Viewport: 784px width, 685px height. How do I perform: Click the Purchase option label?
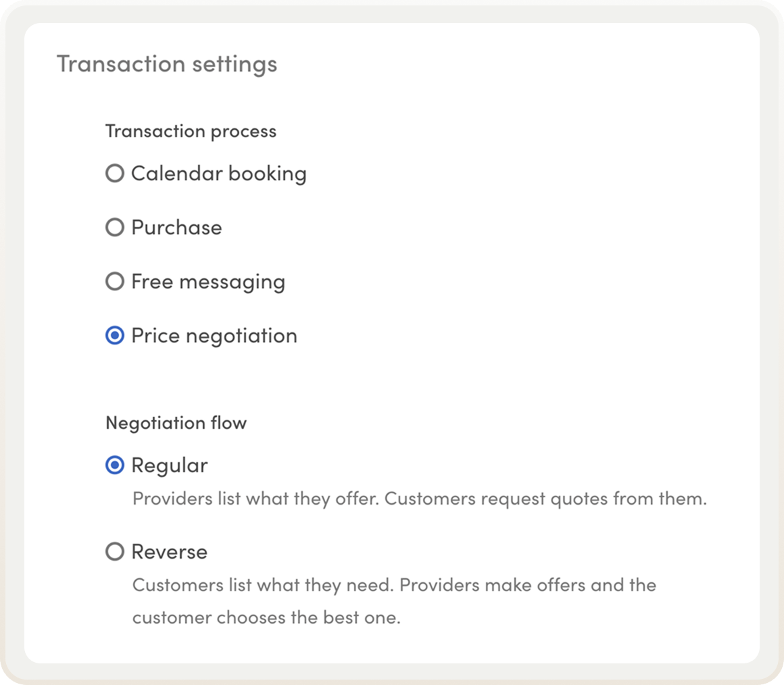click(x=177, y=228)
